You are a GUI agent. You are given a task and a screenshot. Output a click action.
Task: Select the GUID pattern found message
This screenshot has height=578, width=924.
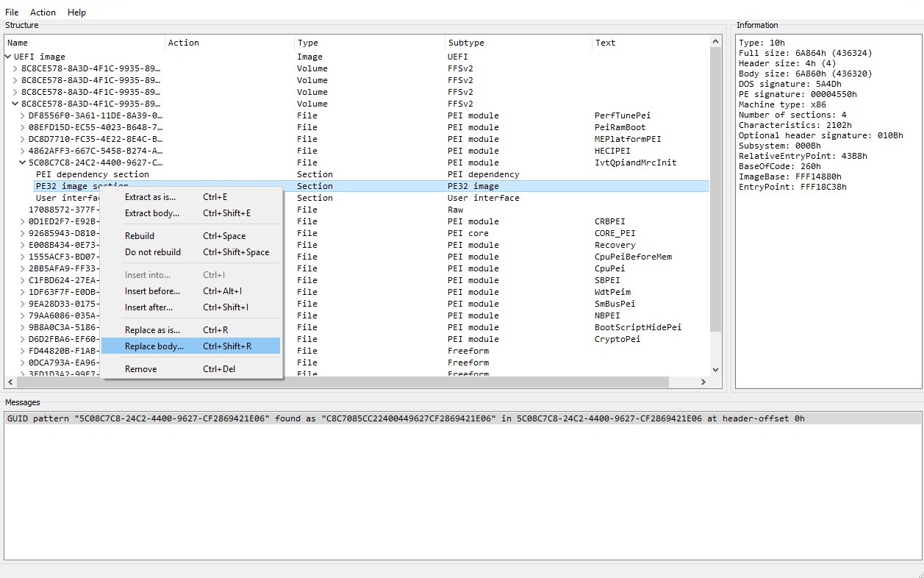click(462, 418)
